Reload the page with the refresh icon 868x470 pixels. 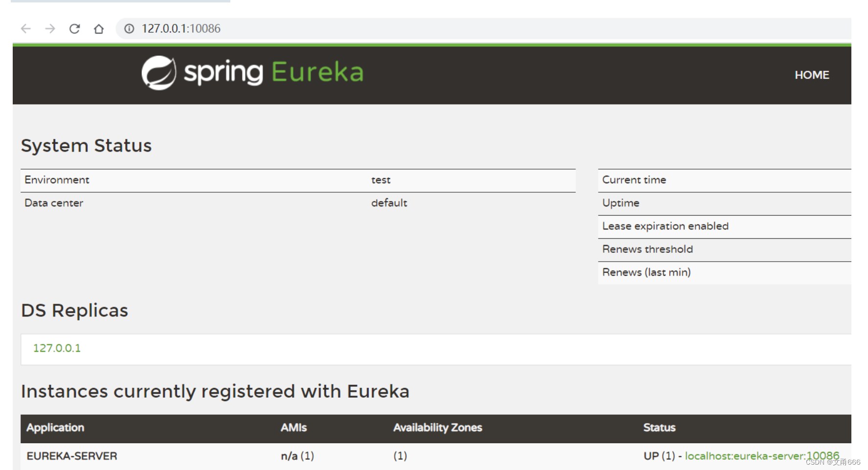coord(74,29)
